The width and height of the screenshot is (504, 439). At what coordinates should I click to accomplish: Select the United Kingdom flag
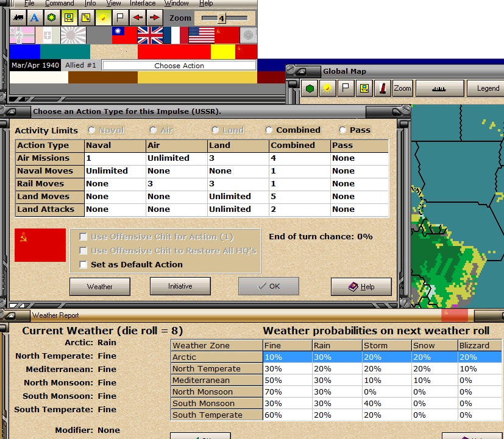pyautogui.click(x=150, y=35)
